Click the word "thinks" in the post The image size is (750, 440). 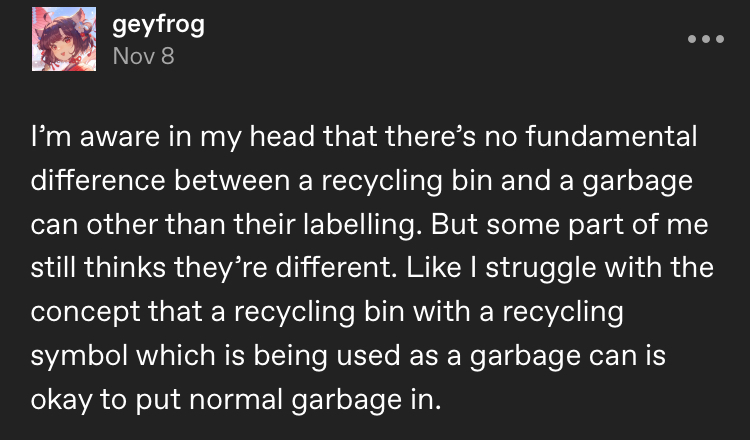[125, 268]
